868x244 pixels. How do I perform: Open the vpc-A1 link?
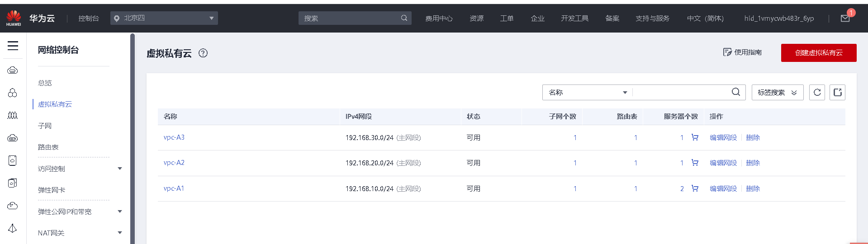[174, 188]
